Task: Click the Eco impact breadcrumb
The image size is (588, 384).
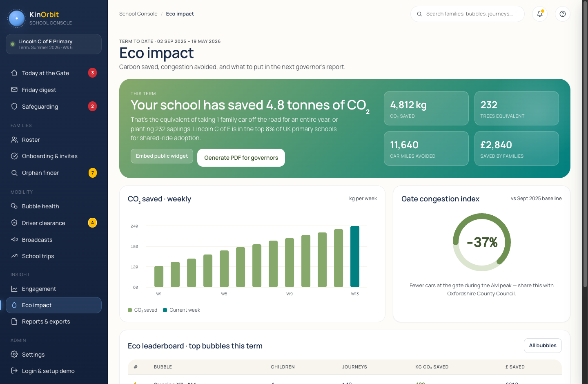Action: pos(180,14)
